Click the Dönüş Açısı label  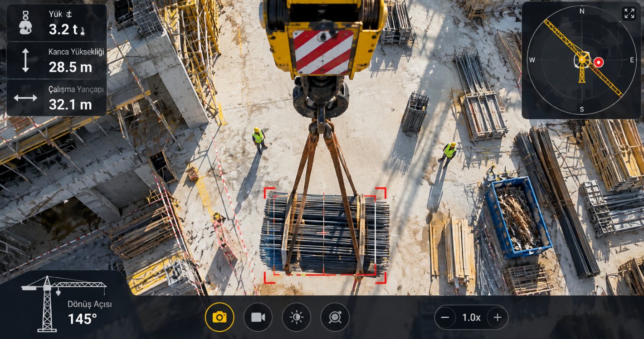pos(90,304)
